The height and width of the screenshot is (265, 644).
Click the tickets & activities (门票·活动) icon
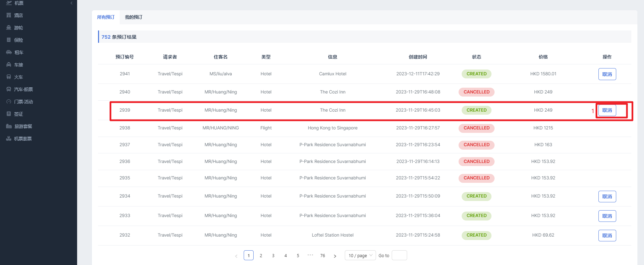pos(9,102)
